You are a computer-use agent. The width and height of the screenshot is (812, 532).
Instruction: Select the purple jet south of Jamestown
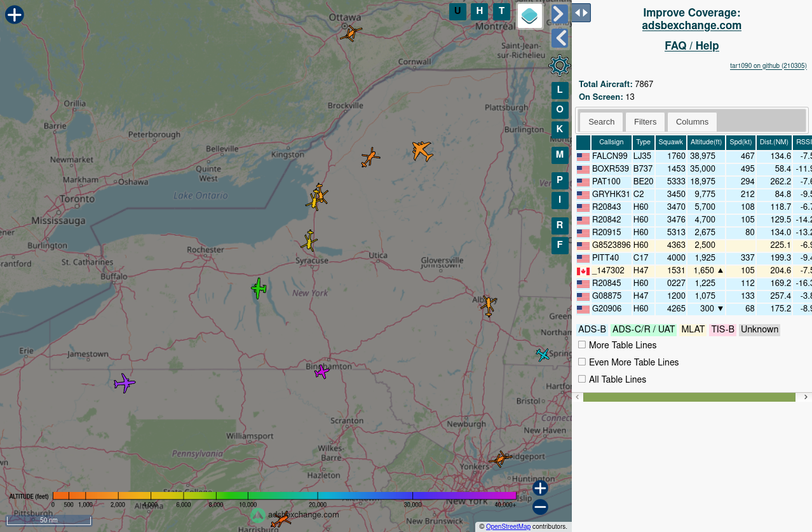coord(125,383)
